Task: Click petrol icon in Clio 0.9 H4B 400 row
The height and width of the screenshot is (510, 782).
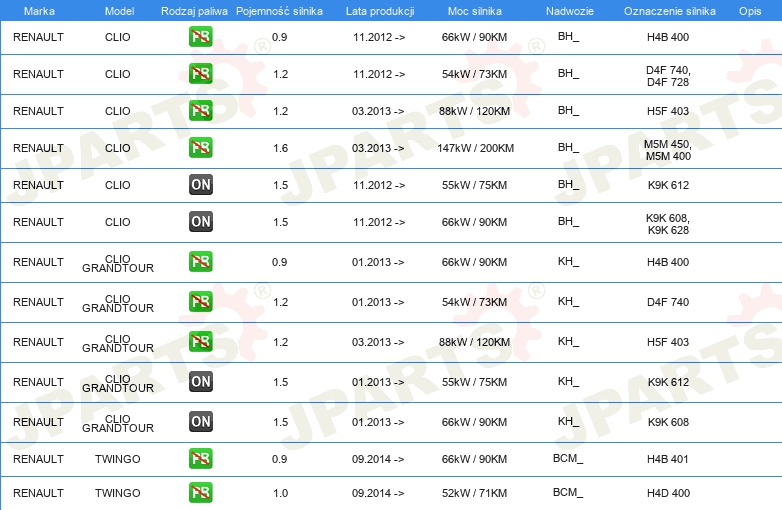Action: 200,36
